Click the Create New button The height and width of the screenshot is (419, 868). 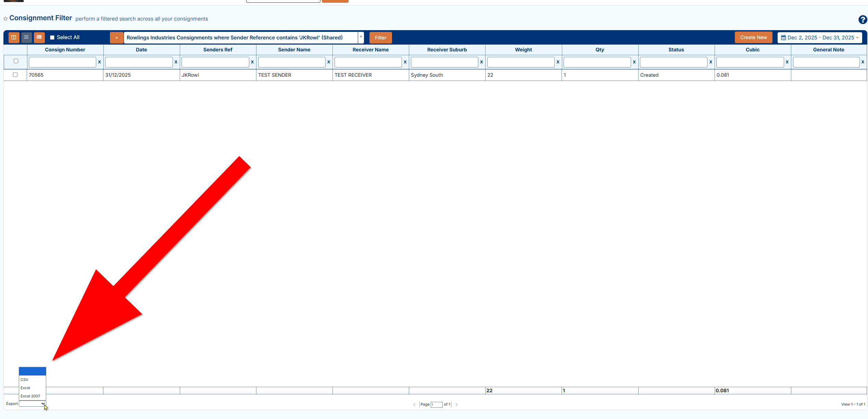click(x=753, y=38)
